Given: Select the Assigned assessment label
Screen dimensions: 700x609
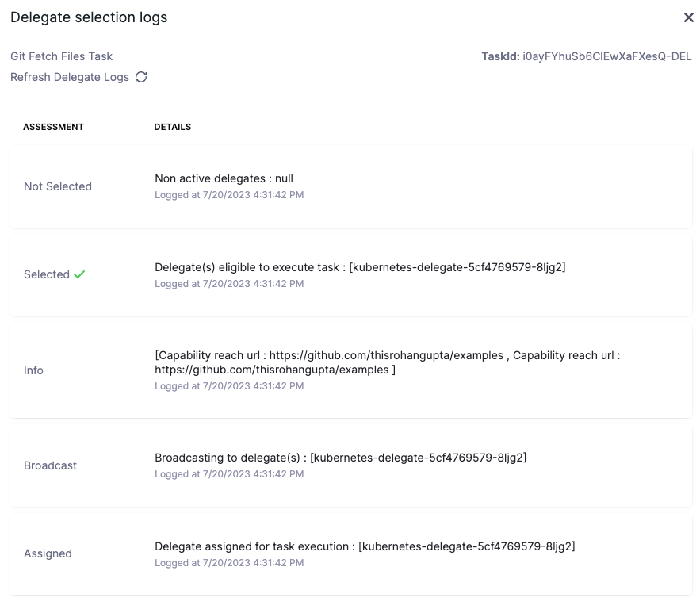Looking at the screenshot, I should point(48,553).
